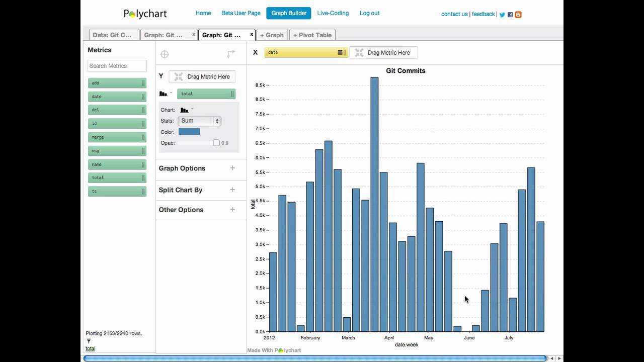Click the 'total' filter link at bottom left
Image resolution: width=644 pixels, height=362 pixels.
[90, 348]
